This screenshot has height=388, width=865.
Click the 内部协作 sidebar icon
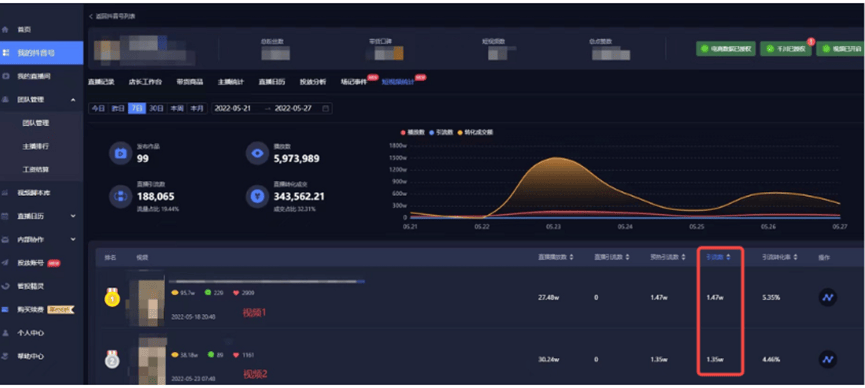coord(6,240)
